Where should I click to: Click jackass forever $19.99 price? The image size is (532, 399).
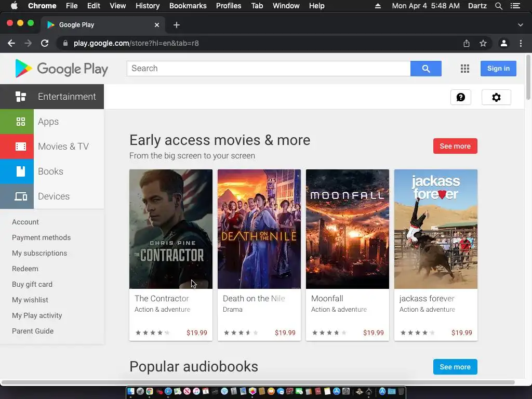point(461,333)
